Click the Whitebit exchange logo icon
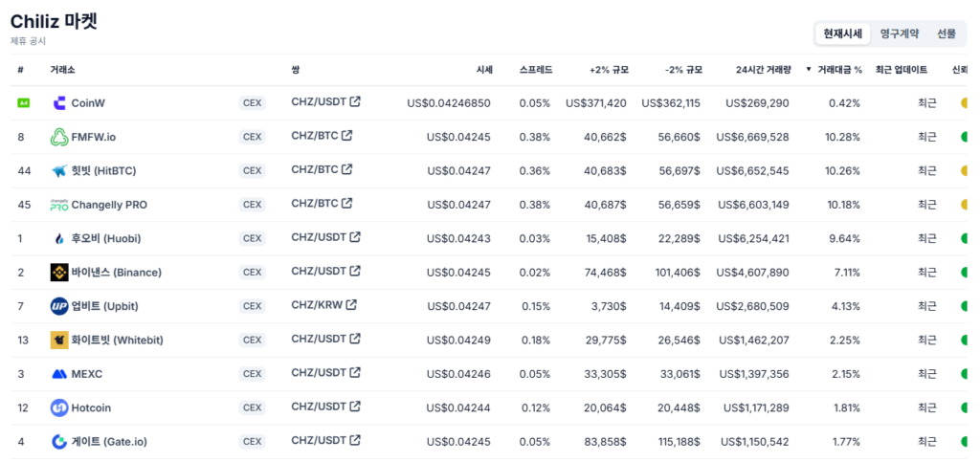980x462 pixels. (59, 340)
